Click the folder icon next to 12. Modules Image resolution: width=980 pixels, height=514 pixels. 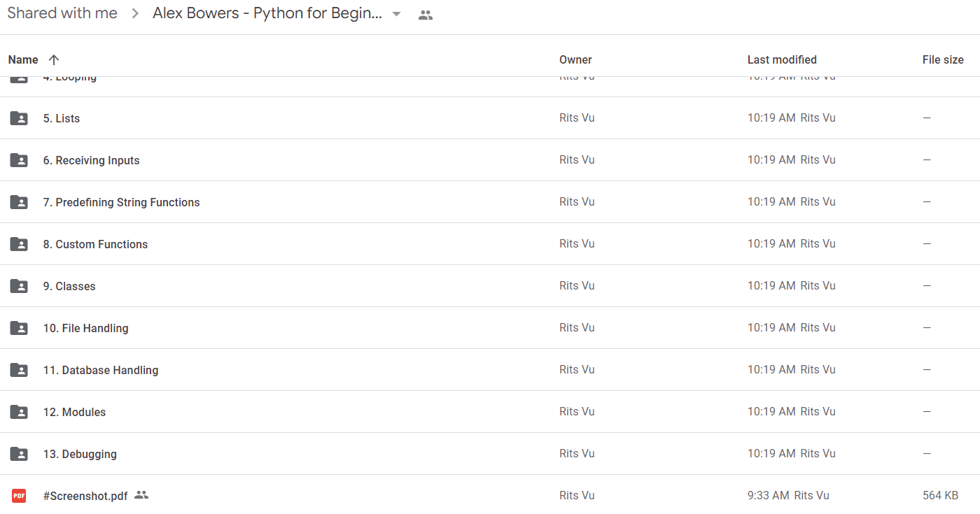[19, 412]
